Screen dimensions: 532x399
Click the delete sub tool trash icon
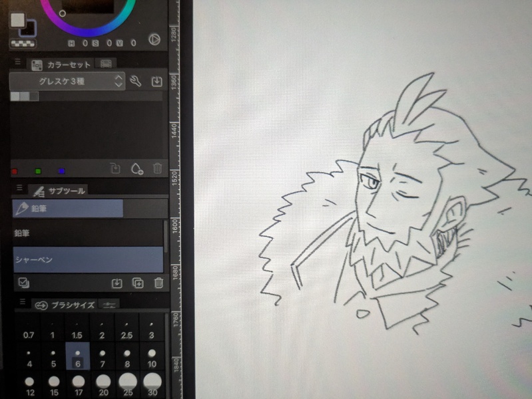coord(158,283)
